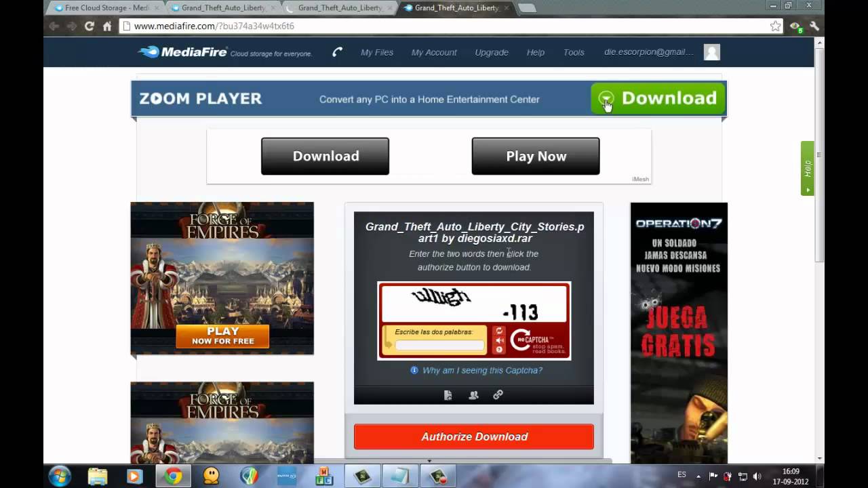The height and width of the screenshot is (488, 868).
Task: Open the Chrome wrench settings menu
Action: (814, 26)
